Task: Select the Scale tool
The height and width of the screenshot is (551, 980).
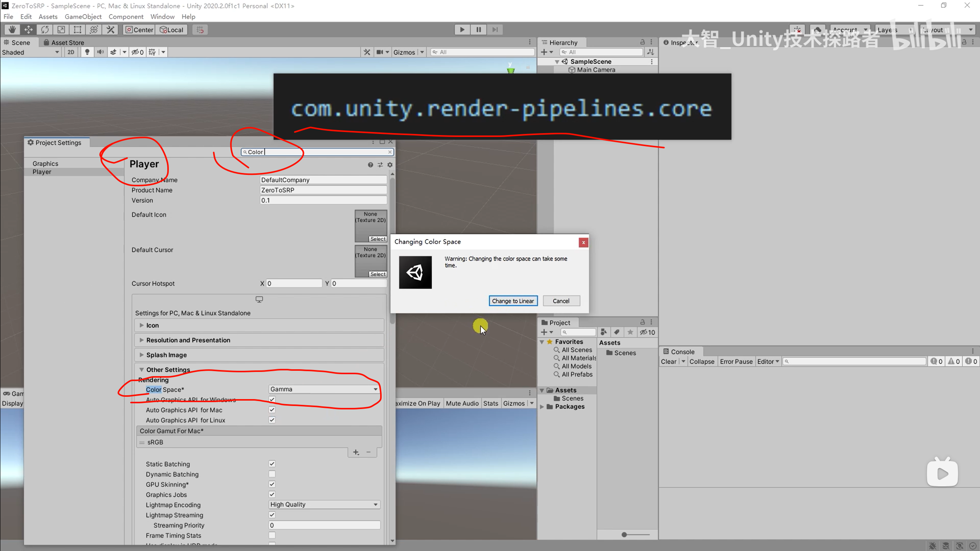Action: click(x=61, y=29)
